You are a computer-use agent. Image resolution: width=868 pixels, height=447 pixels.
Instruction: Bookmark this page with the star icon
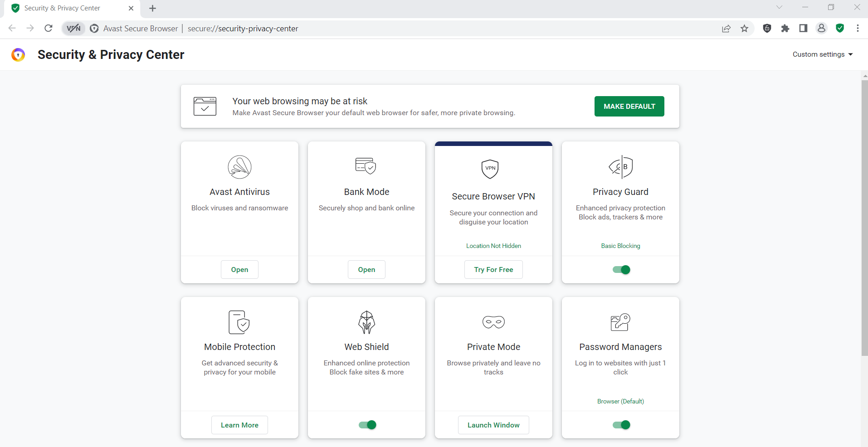tap(744, 29)
